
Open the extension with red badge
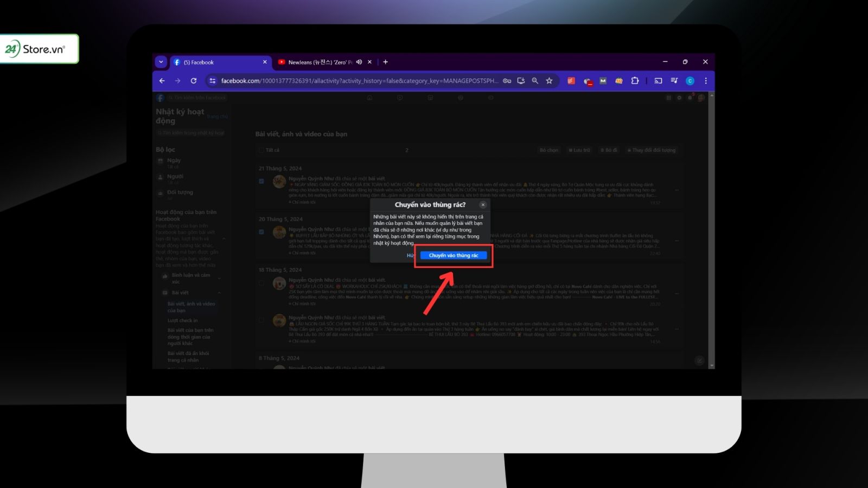tap(587, 81)
